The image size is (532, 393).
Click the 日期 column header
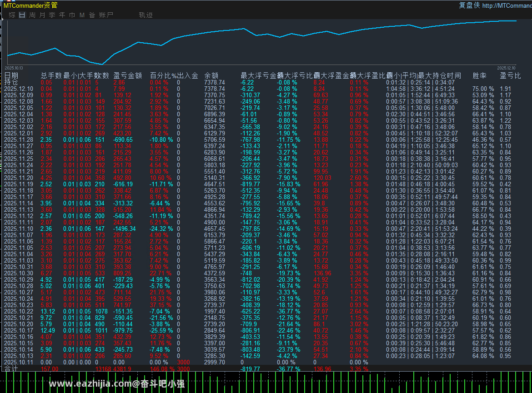click(11, 75)
